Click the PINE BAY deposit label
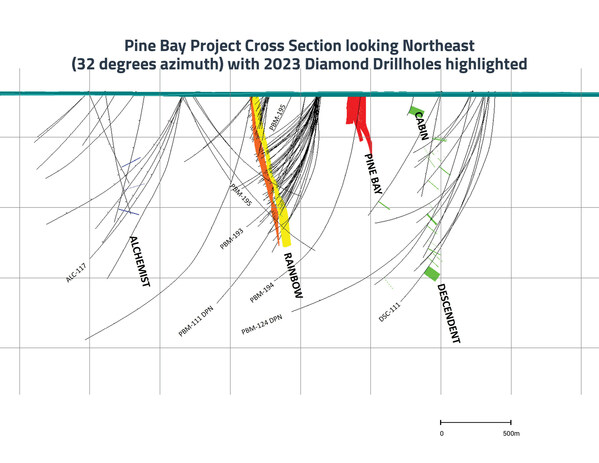This screenshot has width=599, height=463. [373, 174]
